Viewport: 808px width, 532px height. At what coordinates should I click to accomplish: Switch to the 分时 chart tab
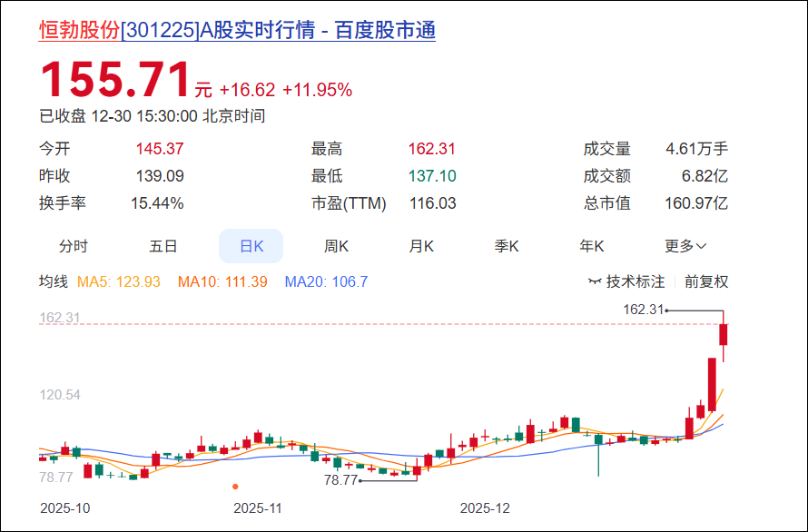coord(74,246)
